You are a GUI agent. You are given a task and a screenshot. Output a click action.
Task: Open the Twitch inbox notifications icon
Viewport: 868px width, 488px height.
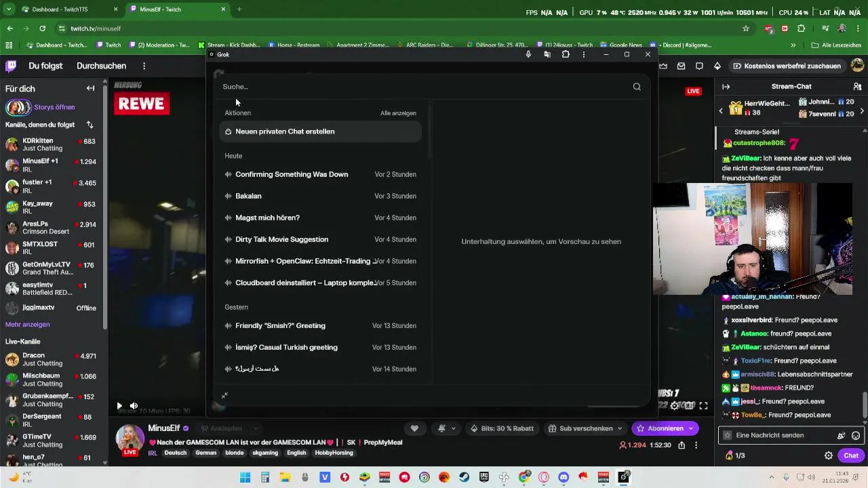[x=681, y=66]
